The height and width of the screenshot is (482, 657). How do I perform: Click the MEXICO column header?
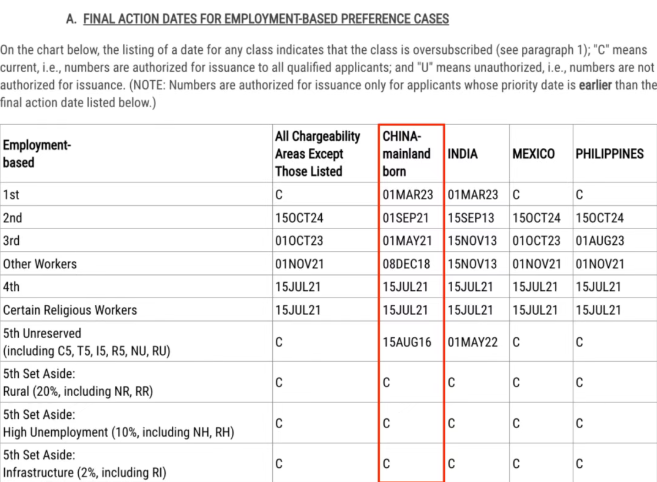click(533, 155)
